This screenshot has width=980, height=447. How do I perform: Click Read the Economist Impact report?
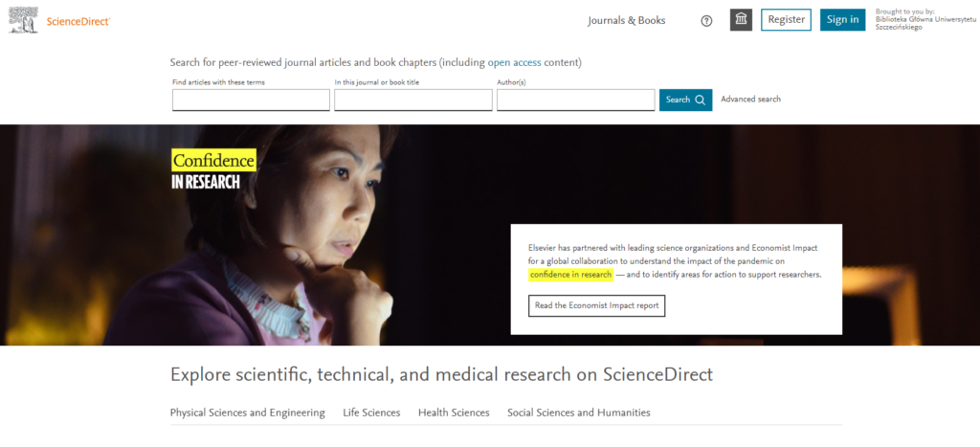(x=597, y=305)
